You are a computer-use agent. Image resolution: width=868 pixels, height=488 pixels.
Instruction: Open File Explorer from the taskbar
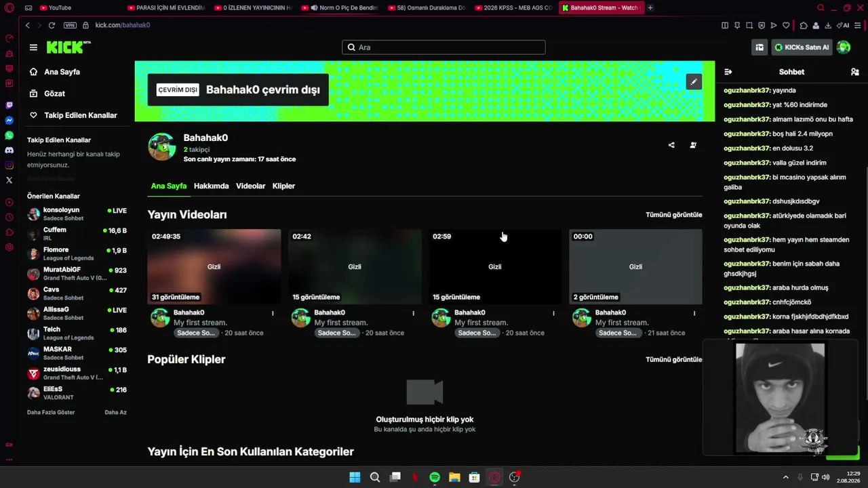pyautogui.click(x=454, y=477)
